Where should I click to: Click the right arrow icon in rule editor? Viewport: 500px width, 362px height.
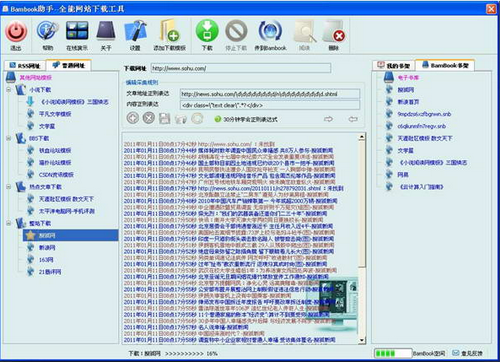328,119
